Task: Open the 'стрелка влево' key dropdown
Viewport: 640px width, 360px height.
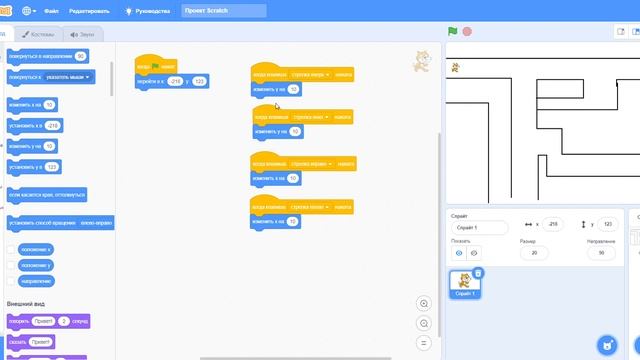Action: point(310,207)
